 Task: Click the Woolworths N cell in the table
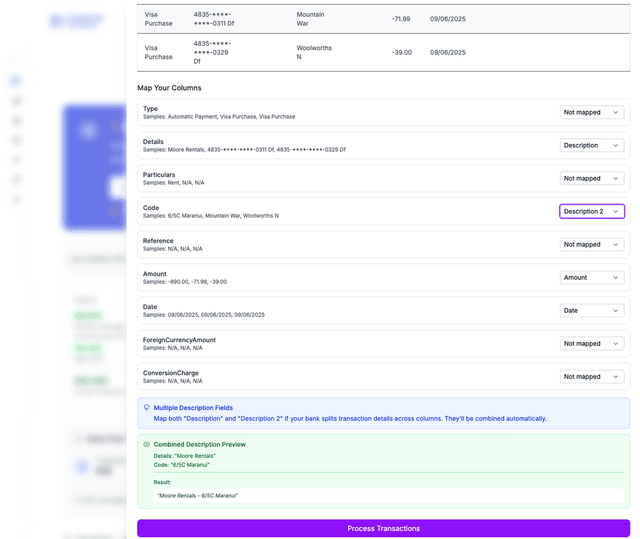(314, 52)
